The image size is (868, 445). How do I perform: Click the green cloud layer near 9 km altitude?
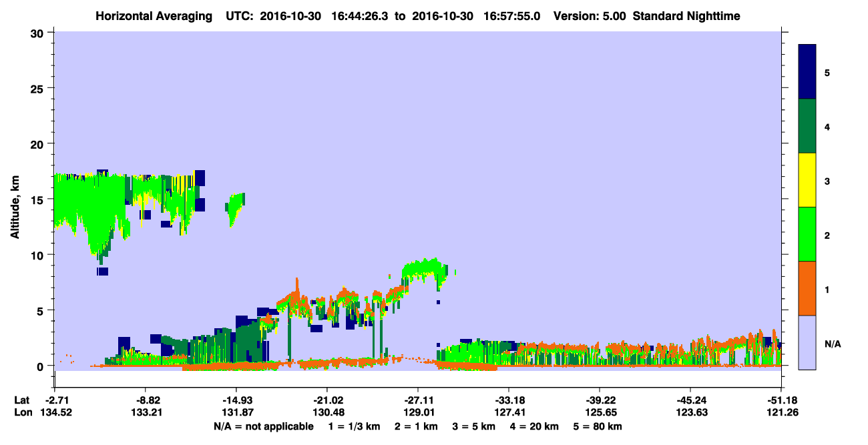click(424, 270)
